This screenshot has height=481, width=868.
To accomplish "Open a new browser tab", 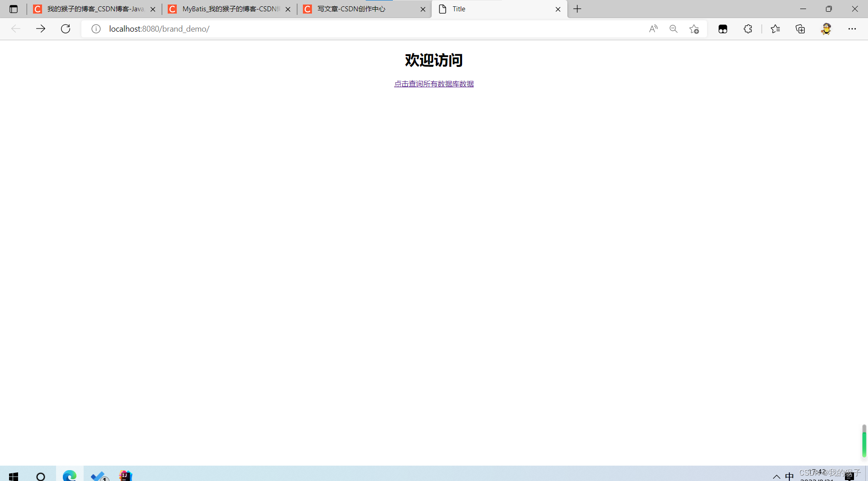I will (x=577, y=9).
